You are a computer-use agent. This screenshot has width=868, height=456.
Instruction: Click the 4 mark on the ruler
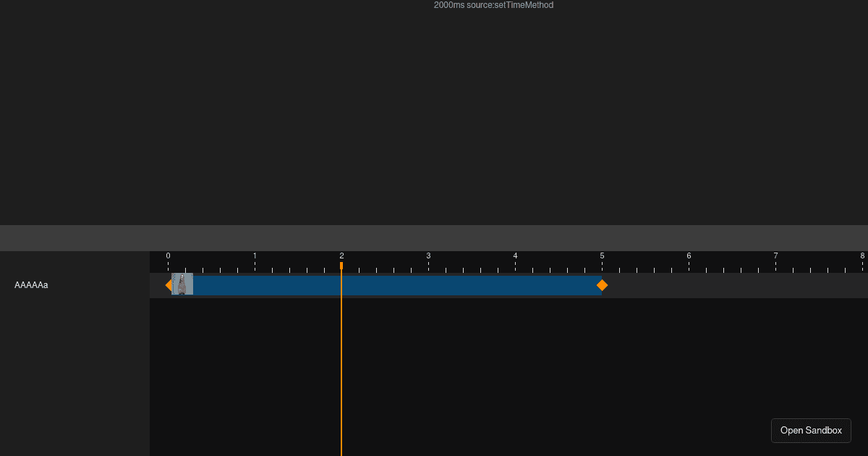515,256
